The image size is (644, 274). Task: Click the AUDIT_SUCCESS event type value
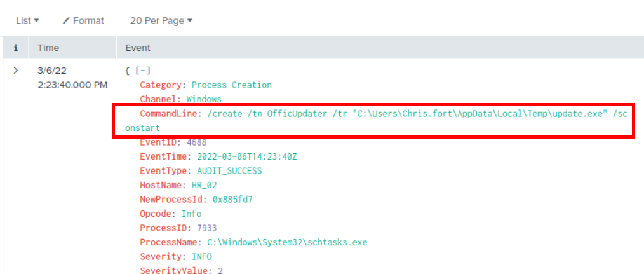click(229, 171)
